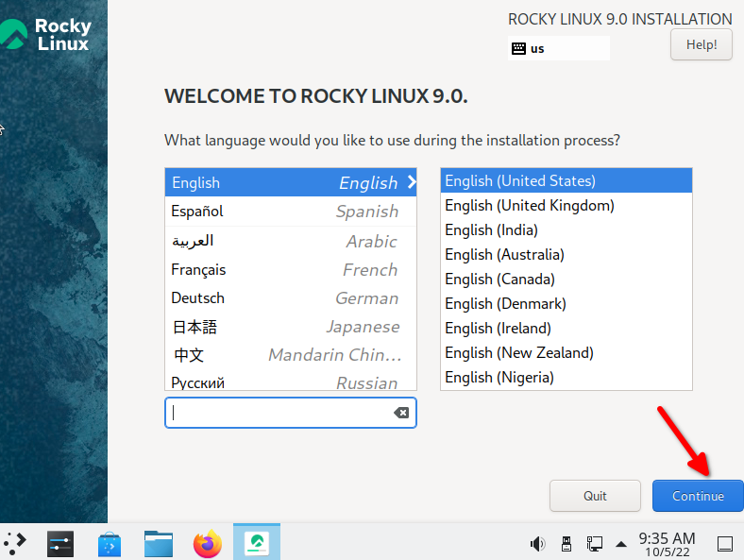This screenshot has height=560, width=744.
Task: Click into the language search box
Action: [279, 413]
